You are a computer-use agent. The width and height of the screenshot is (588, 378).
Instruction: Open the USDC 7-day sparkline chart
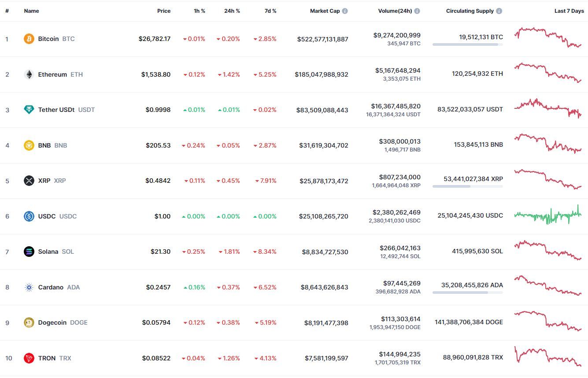click(548, 215)
